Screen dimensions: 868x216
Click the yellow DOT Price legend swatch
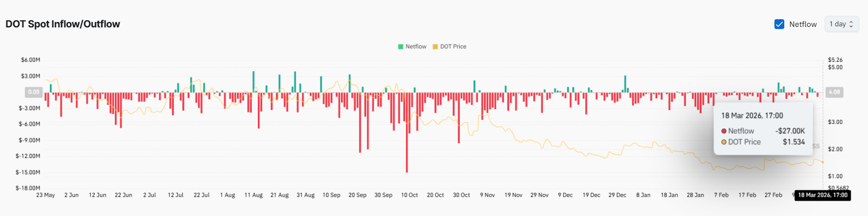[x=435, y=47]
